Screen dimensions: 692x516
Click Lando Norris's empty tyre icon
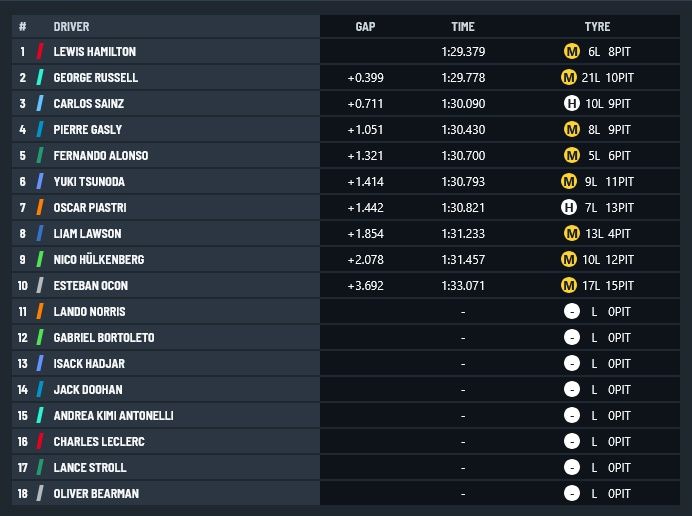pyautogui.click(x=572, y=312)
